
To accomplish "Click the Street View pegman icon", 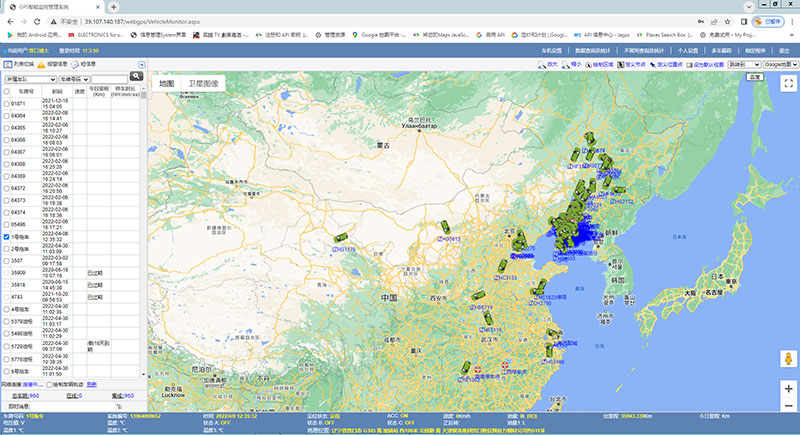I will (788, 359).
